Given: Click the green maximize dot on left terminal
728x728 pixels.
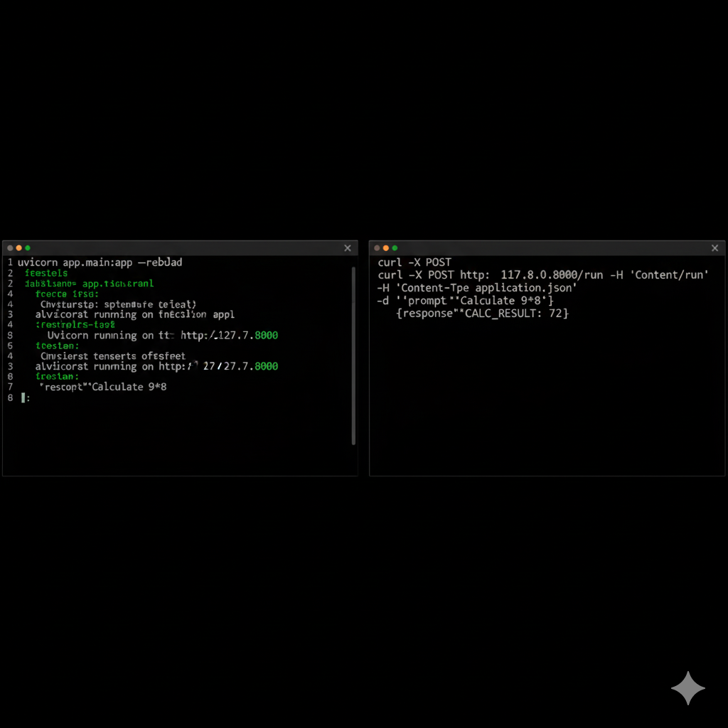Looking at the screenshot, I should pyautogui.click(x=27, y=248).
